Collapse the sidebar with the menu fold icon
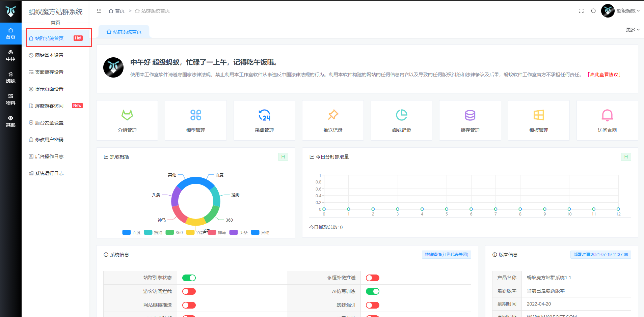 click(99, 11)
